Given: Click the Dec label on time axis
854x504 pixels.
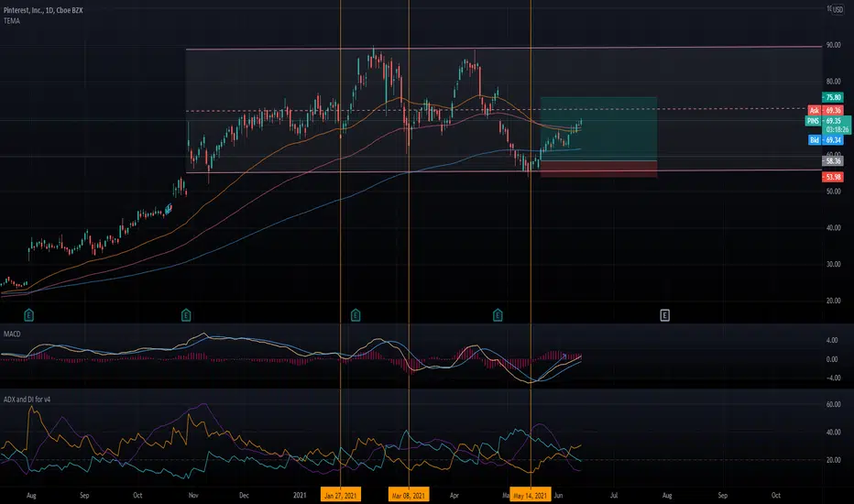Looking at the screenshot, I should pos(244,495).
